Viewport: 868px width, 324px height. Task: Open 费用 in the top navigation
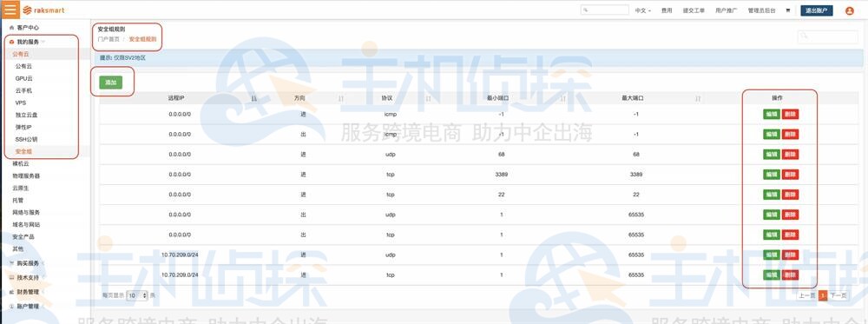click(x=667, y=10)
